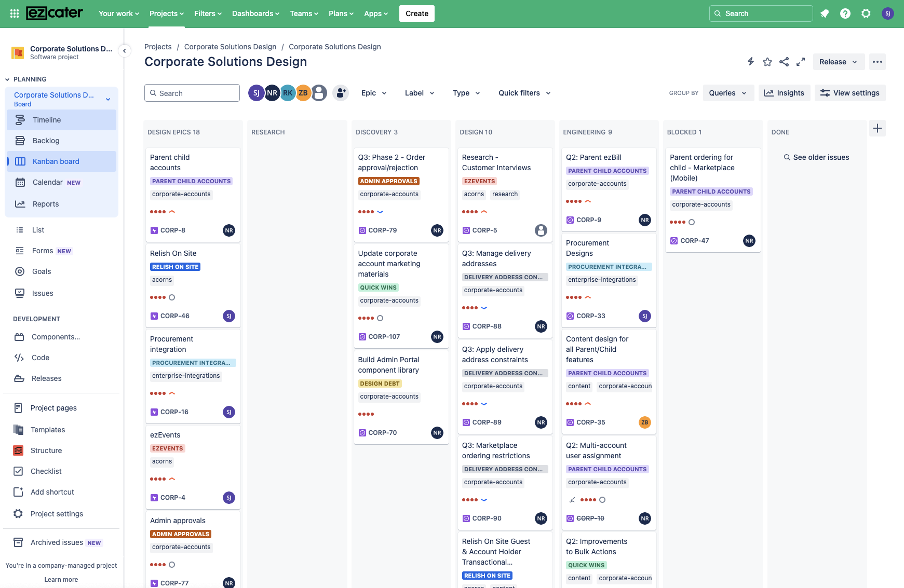This screenshot has width=904, height=588.
Task: Click the PARENT CHILD ACCOUNTS label on CORP-8
Action: click(191, 181)
